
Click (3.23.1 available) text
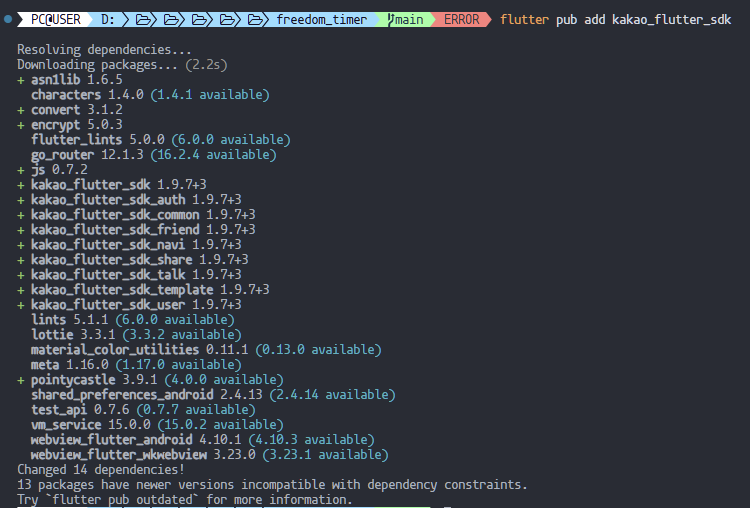(326, 454)
